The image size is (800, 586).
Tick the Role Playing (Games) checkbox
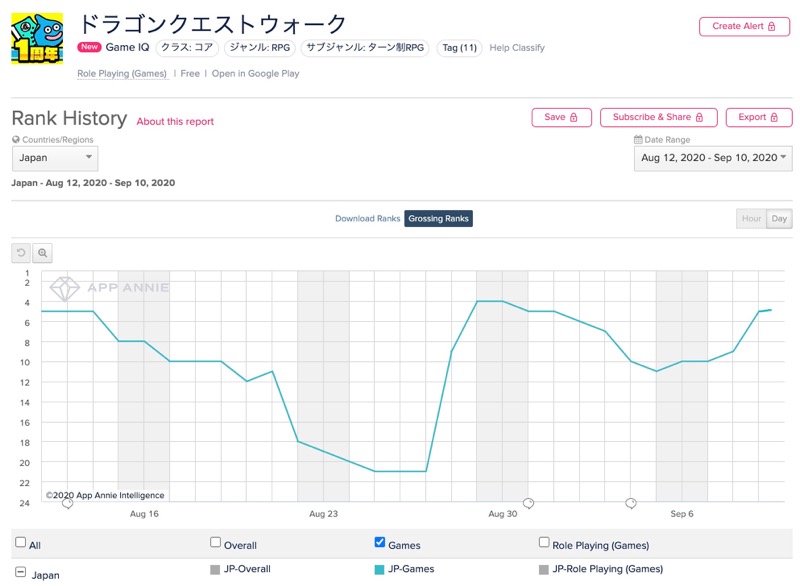pyautogui.click(x=544, y=542)
